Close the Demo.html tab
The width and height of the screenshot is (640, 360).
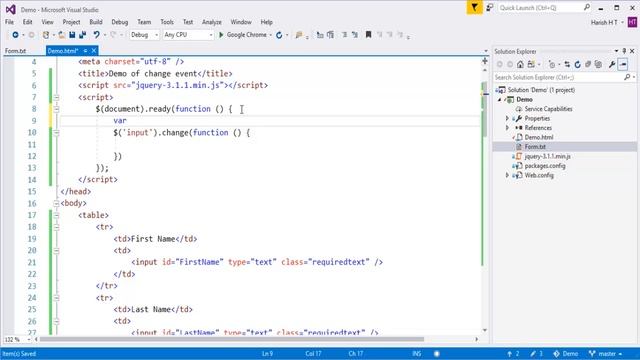coord(94,51)
